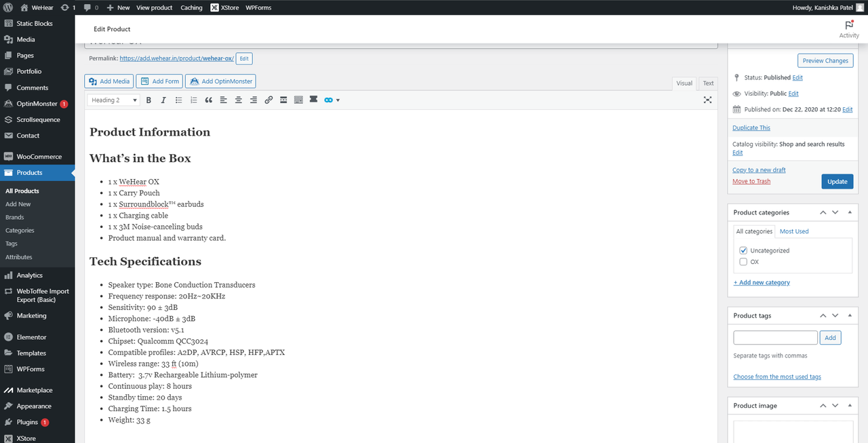Open Media in the sidebar
Viewport: 868px width, 443px height.
click(x=26, y=39)
